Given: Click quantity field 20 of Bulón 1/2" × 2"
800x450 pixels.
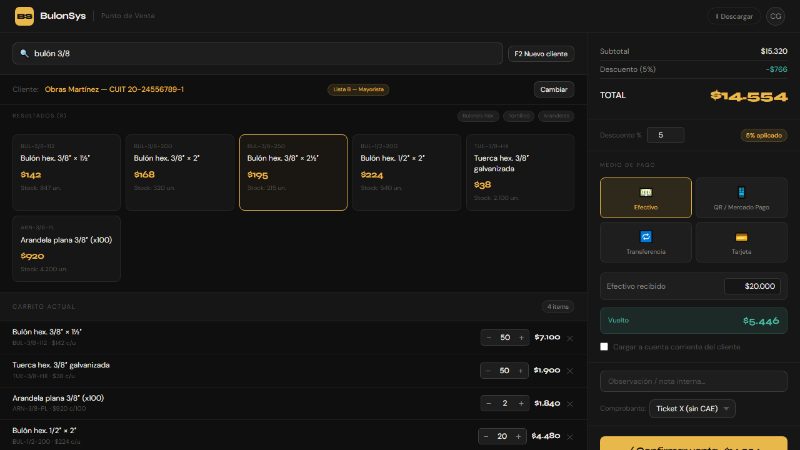Looking at the screenshot, I should pyautogui.click(x=502, y=437).
